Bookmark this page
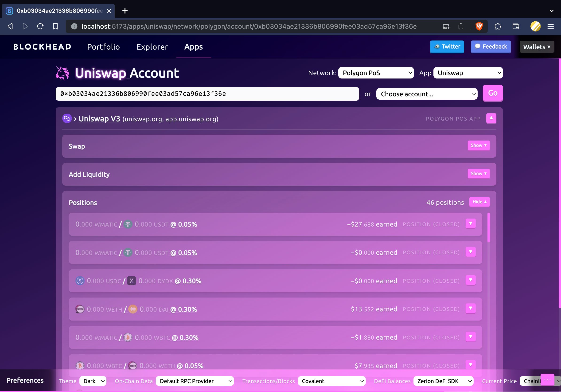This screenshot has height=392, width=561. pyautogui.click(x=55, y=26)
